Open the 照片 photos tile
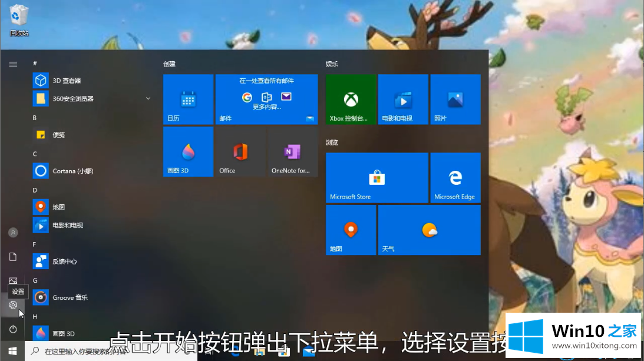The width and height of the screenshot is (644, 361). click(x=455, y=100)
